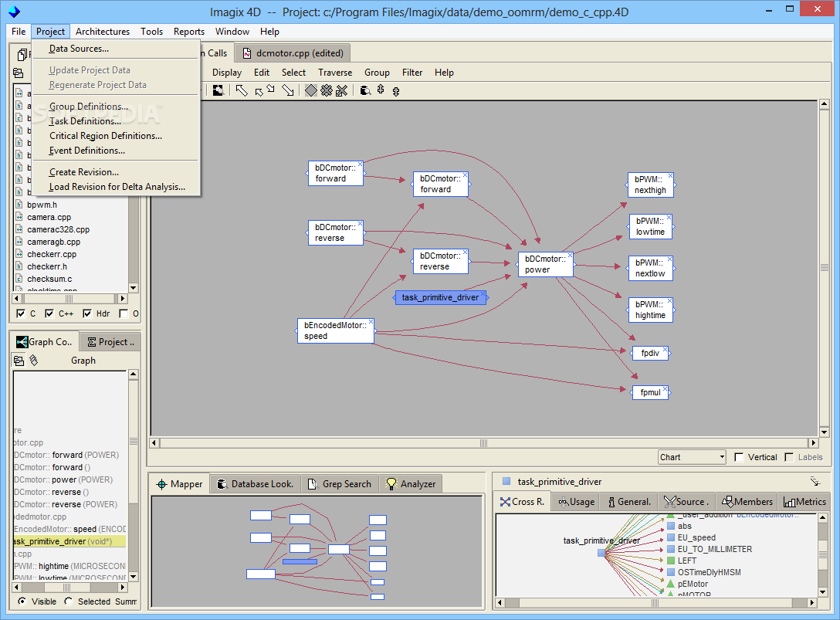Click the stacked diamonds icon beside Graph label
The width and height of the screenshot is (840, 620).
click(x=34, y=360)
